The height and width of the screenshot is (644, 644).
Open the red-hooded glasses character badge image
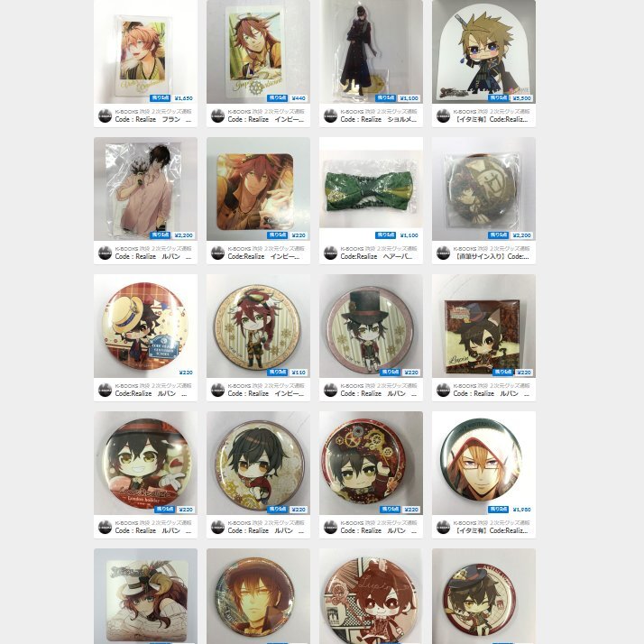[483, 464]
